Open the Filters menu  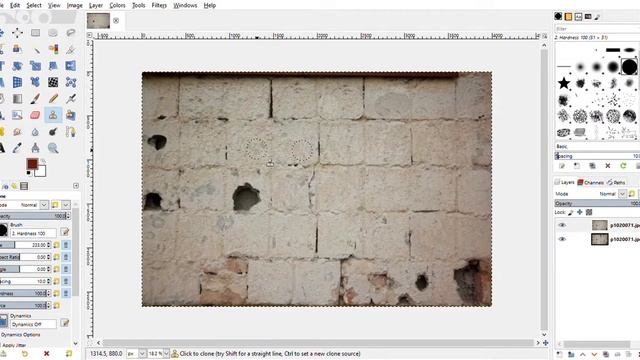[159, 5]
